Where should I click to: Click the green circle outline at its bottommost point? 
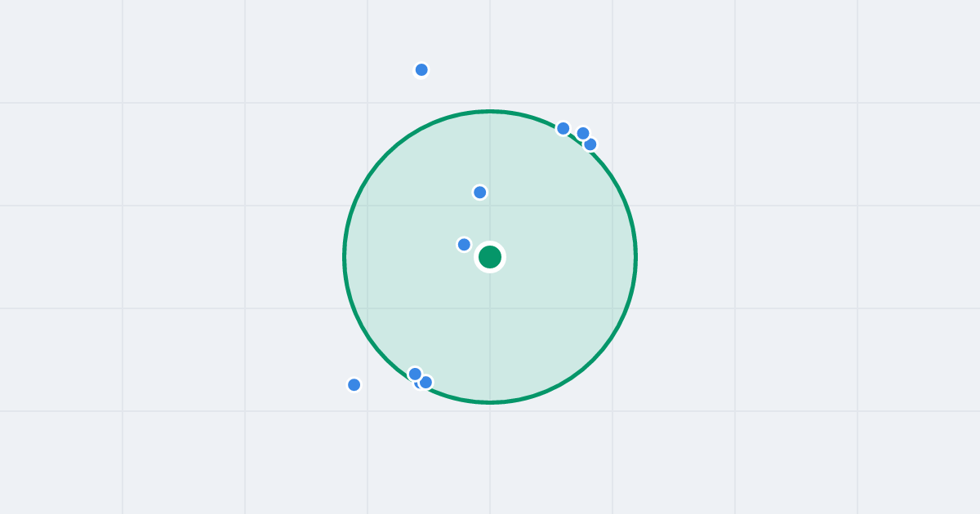(490, 402)
